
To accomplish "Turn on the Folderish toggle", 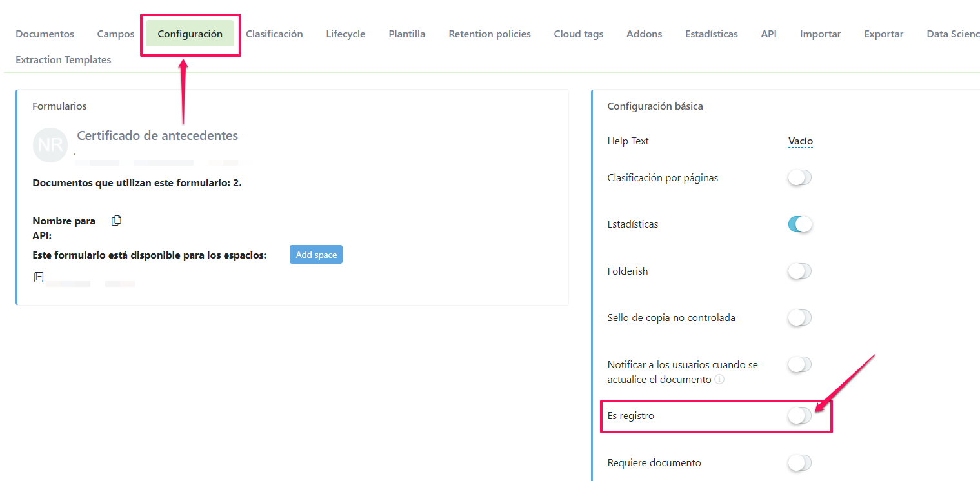I will coord(799,271).
